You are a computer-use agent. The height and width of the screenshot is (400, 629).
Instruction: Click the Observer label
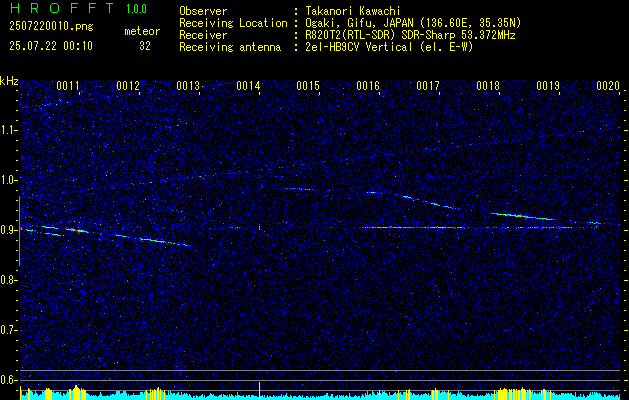[x=203, y=11]
